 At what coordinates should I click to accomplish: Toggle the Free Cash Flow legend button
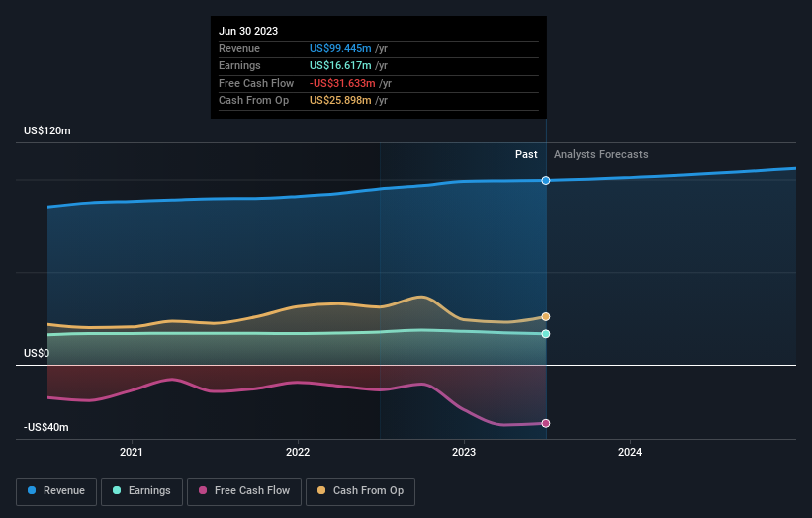click(x=244, y=491)
